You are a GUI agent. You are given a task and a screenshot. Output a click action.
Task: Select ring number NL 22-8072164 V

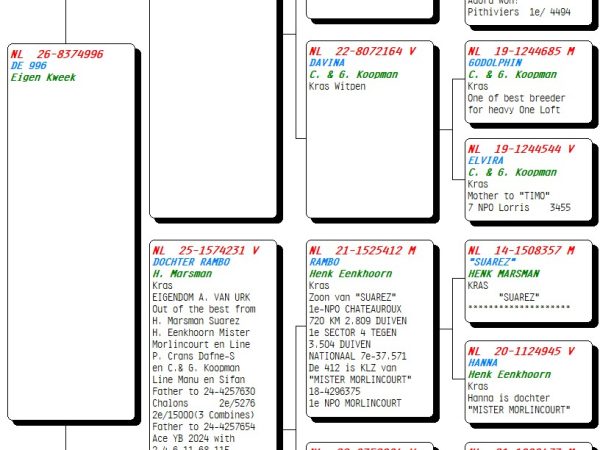point(362,51)
